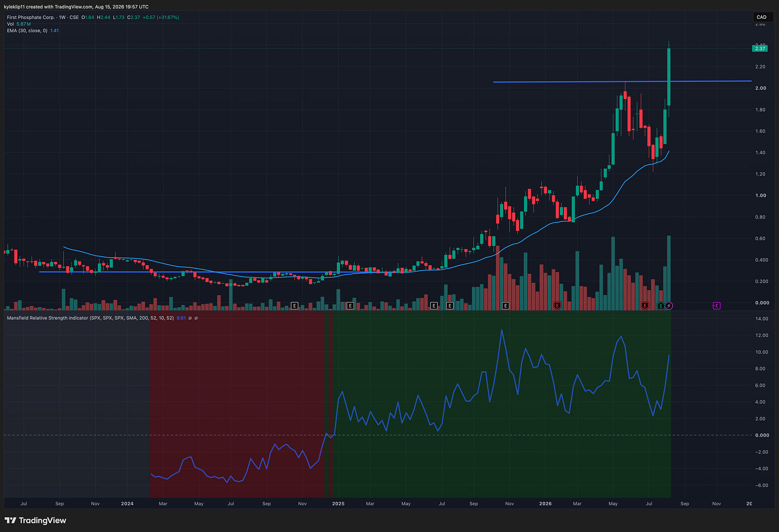Screen dimensions: 779x532
Task: Click the kyleklip11 created with TradingView.com header
Action: coord(76,7)
